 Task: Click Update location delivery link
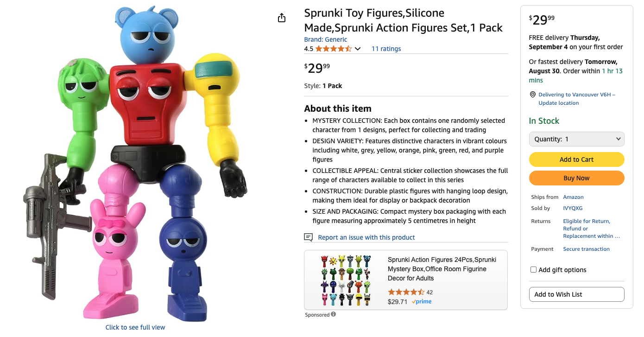tap(558, 103)
